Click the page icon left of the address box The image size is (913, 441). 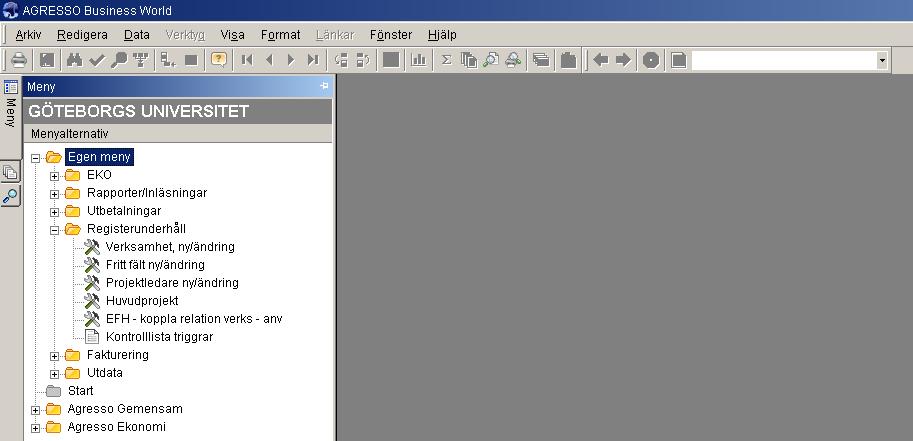pyautogui.click(x=678, y=60)
